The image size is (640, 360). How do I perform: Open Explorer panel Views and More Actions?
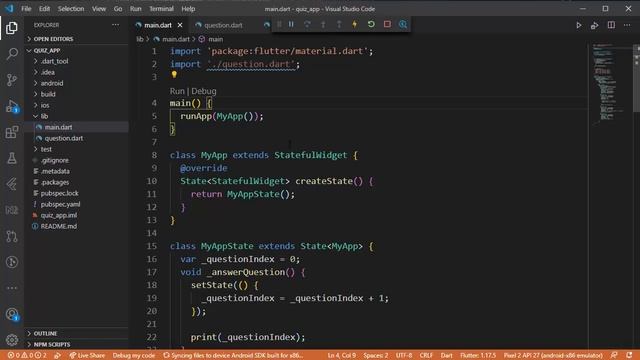coord(116,25)
